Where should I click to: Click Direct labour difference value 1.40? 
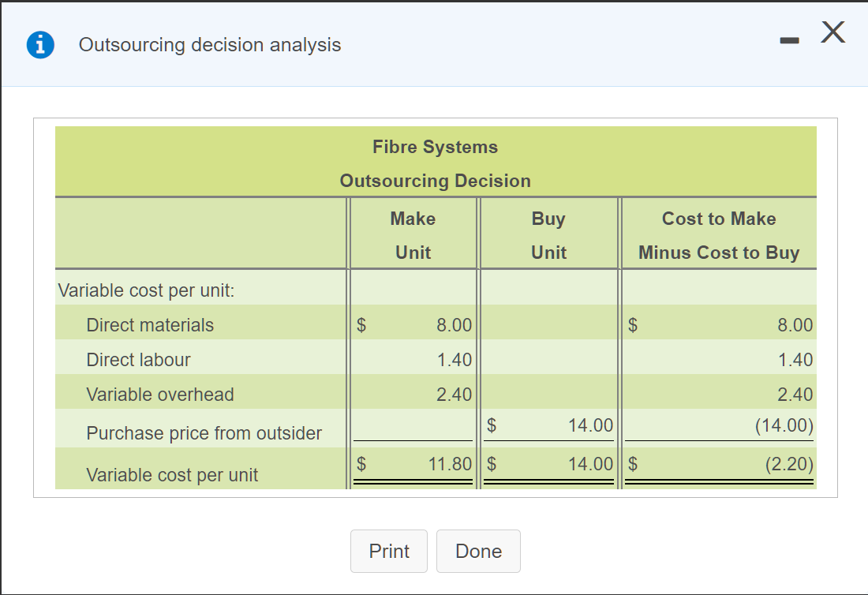(795, 360)
